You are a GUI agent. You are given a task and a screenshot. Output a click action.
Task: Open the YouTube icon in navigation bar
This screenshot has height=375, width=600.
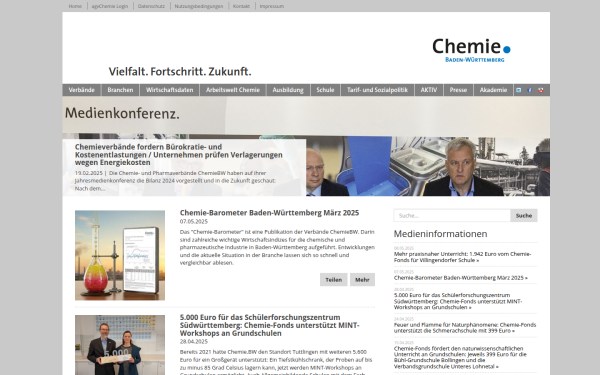click(541, 90)
